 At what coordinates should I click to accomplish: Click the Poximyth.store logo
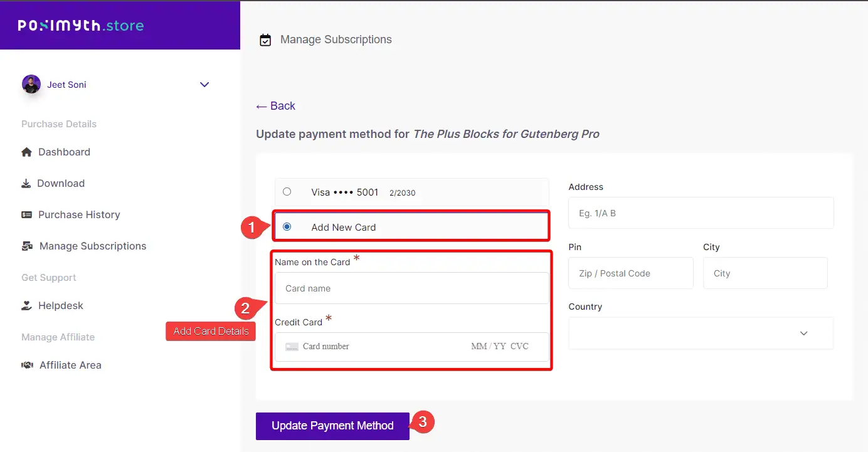coord(81,26)
